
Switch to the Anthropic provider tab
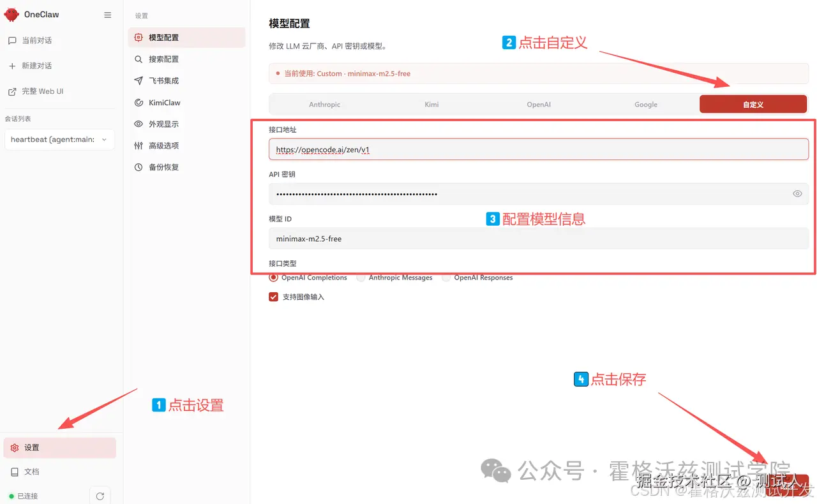(x=325, y=104)
